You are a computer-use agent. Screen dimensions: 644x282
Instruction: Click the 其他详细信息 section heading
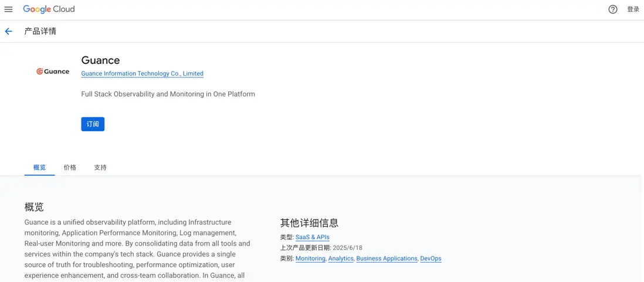[x=309, y=223]
